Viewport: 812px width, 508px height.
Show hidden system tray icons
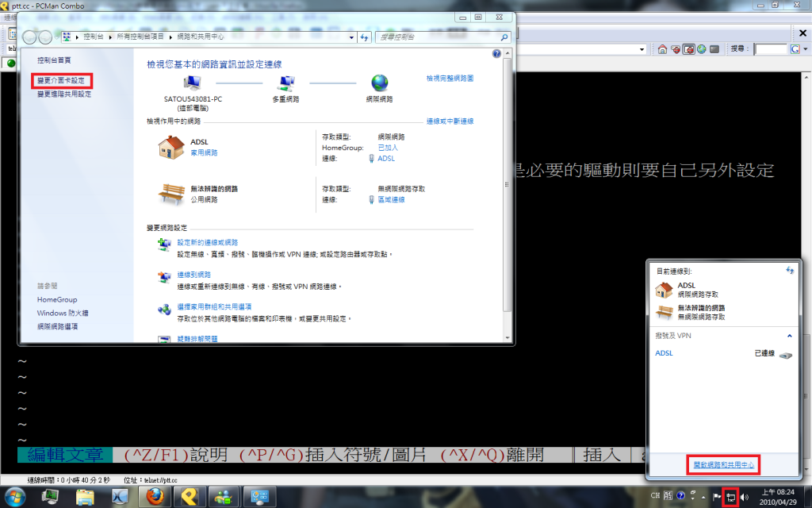(702, 497)
